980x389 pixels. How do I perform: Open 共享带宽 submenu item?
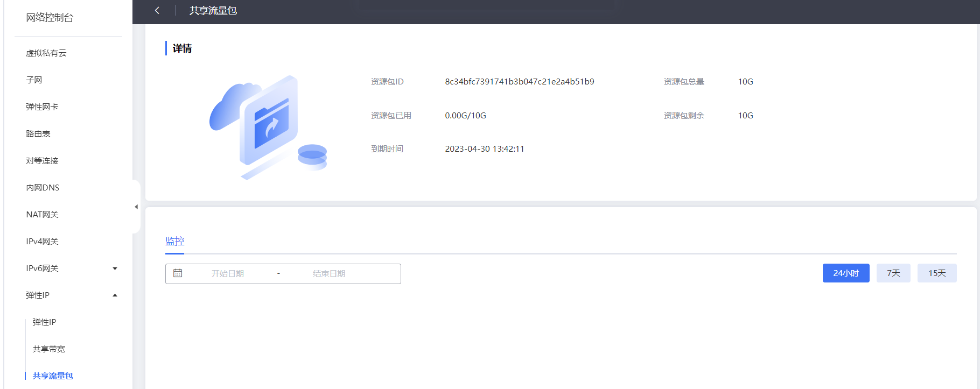(48, 349)
